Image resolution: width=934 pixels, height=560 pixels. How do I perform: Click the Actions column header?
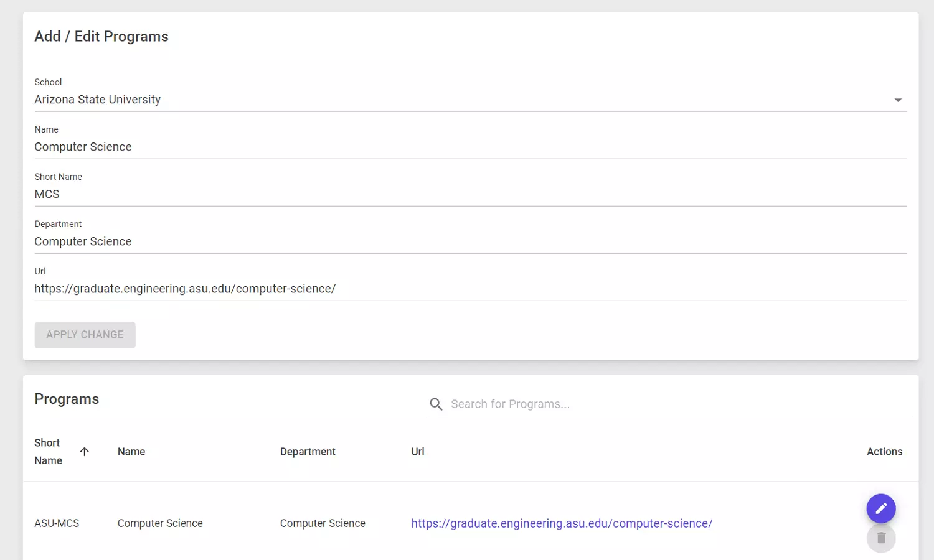click(x=884, y=452)
